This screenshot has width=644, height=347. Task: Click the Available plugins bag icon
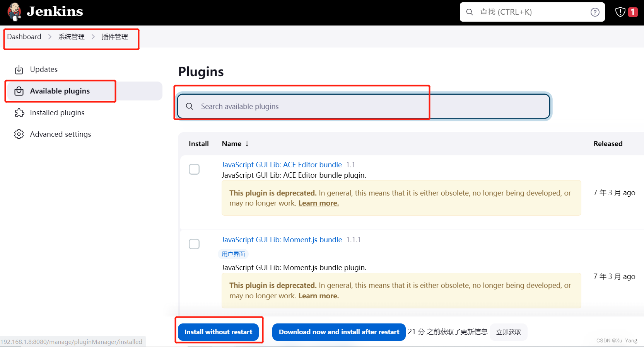(x=19, y=91)
